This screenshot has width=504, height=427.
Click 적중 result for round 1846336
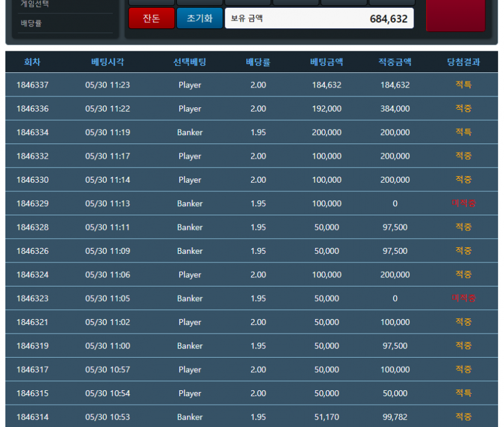[x=464, y=109]
